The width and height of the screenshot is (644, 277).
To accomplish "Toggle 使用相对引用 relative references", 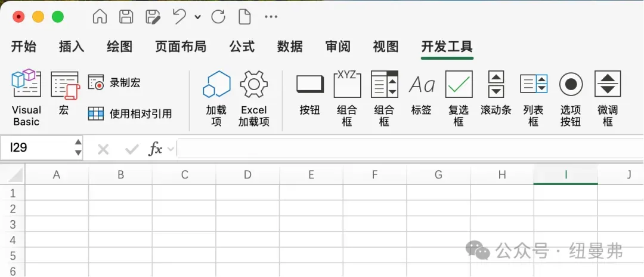I will tap(131, 113).
